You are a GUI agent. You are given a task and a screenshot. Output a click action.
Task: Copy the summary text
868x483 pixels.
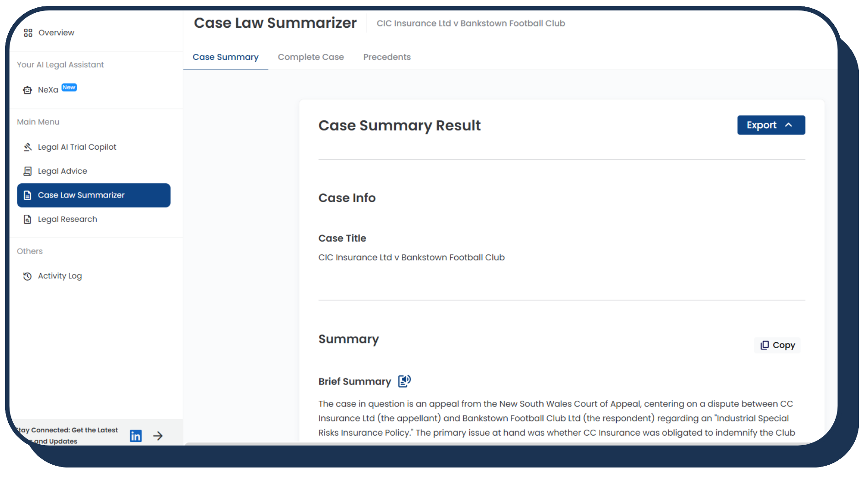778,345
